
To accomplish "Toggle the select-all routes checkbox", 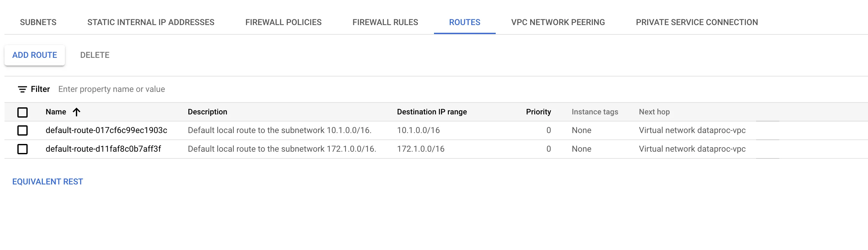I will 23,112.
